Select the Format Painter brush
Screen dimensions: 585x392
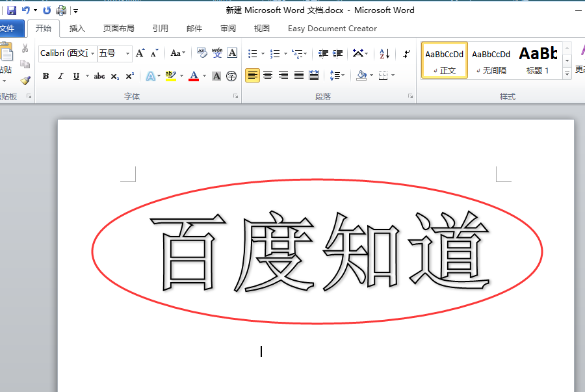tap(25, 81)
